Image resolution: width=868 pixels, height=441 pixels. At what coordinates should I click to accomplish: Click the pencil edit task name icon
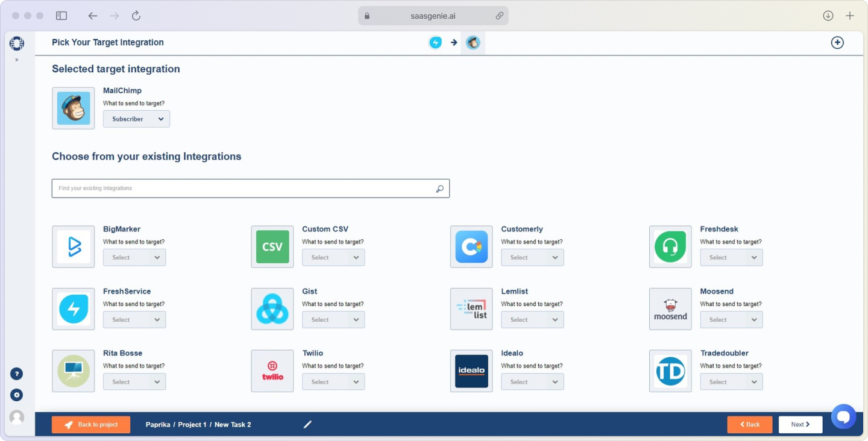pyautogui.click(x=307, y=425)
